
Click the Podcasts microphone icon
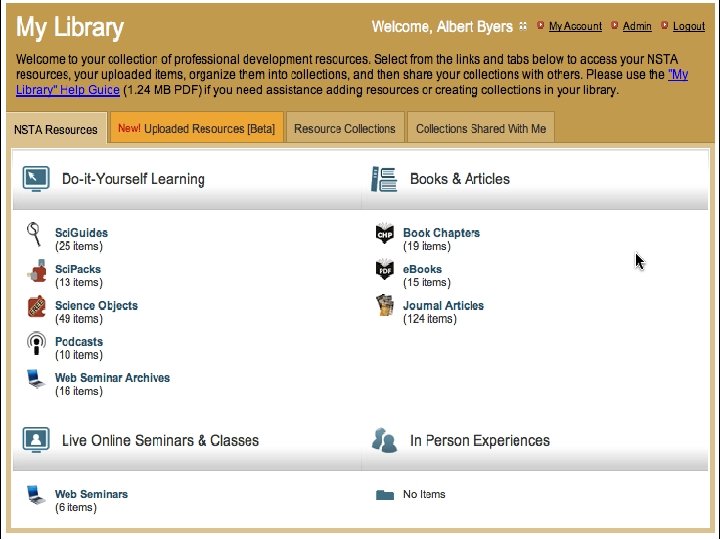coord(36,343)
